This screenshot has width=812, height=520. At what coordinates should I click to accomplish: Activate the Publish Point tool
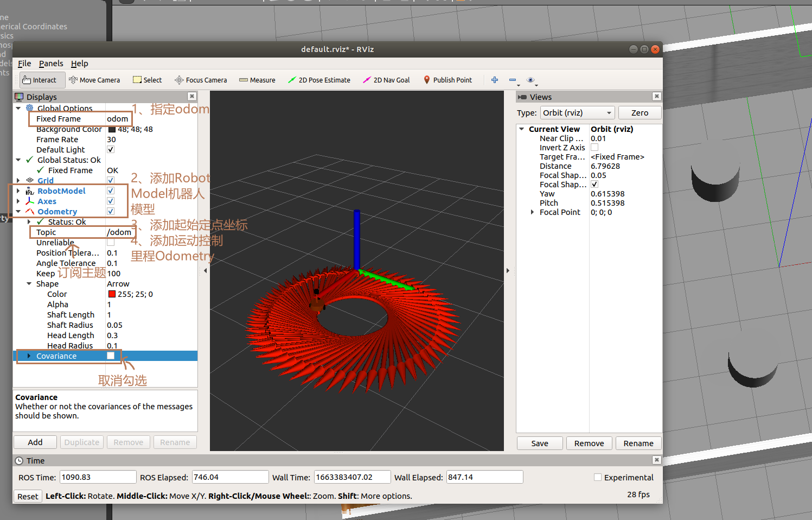point(447,80)
